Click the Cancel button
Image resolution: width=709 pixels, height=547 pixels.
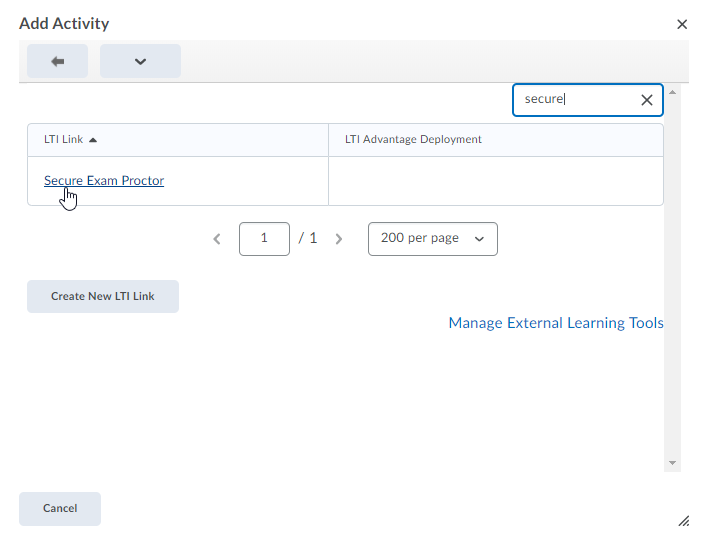click(x=60, y=508)
